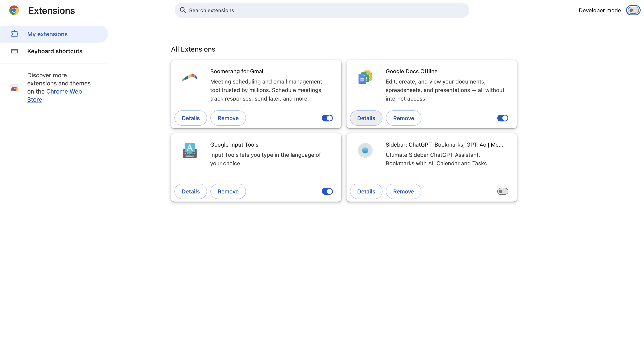This screenshot has height=349, width=644.
Task: Click the Chrome Web Store rainbow icon
Action: pos(14,88)
